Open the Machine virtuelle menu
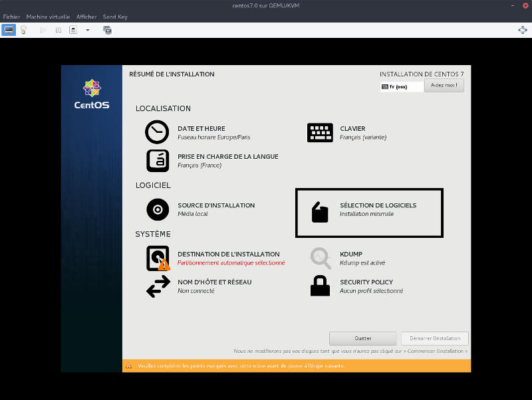532x400 pixels. pyautogui.click(x=48, y=17)
